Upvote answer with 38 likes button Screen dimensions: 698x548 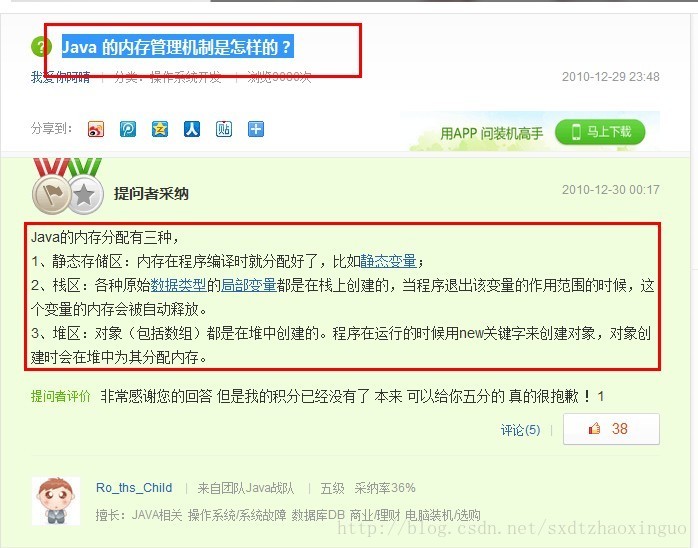(x=611, y=429)
